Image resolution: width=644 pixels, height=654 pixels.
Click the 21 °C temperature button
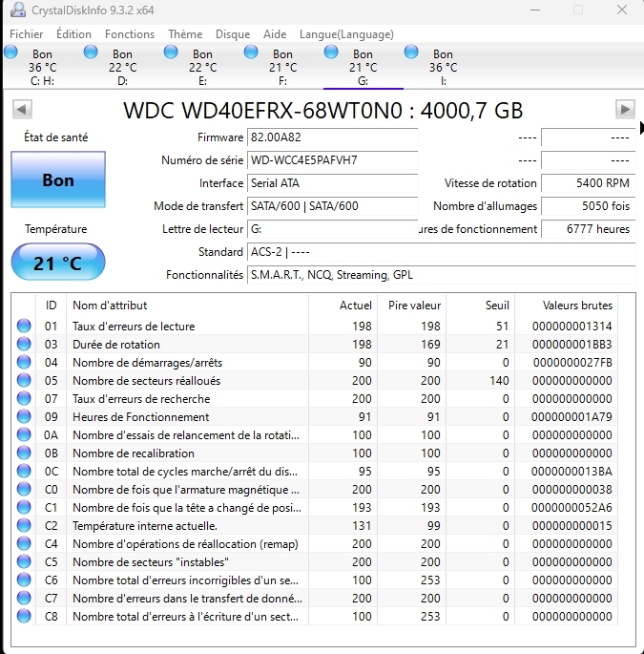[x=58, y=262]
